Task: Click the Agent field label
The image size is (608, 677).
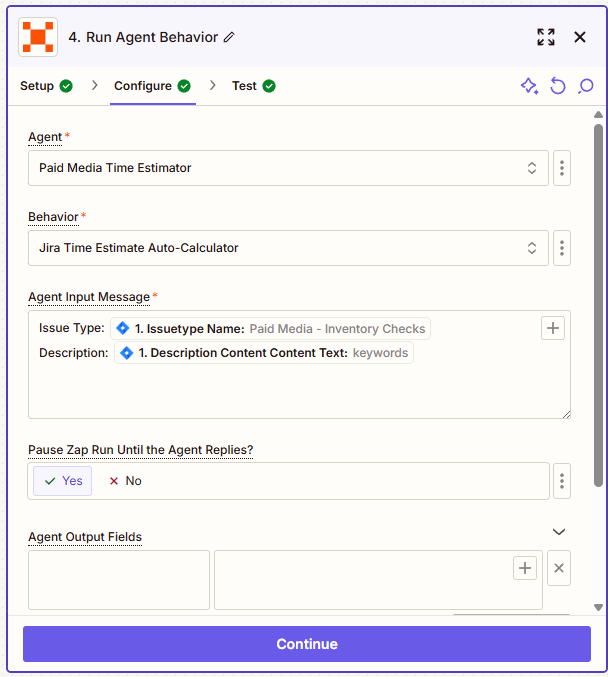Action: click(x=45, y=137)
